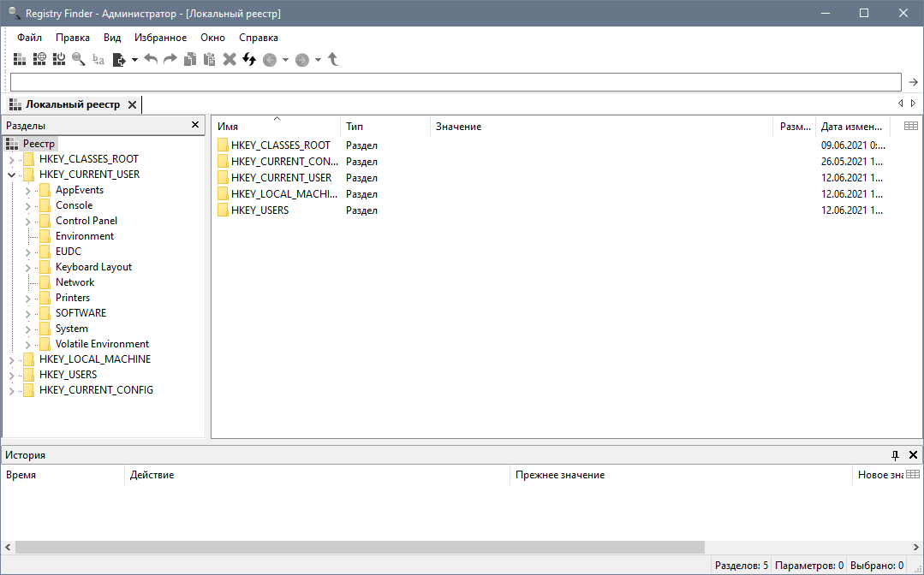Click the Paste clipboard toolbar icon

(x=209, y=59)
